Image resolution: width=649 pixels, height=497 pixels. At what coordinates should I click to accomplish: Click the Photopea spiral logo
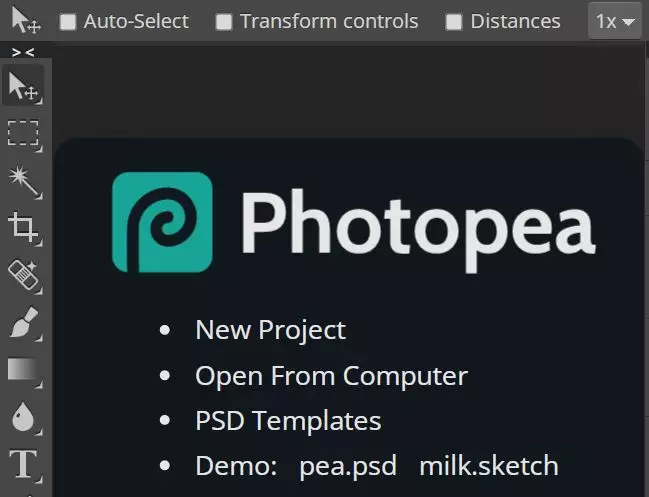[162, 222]
